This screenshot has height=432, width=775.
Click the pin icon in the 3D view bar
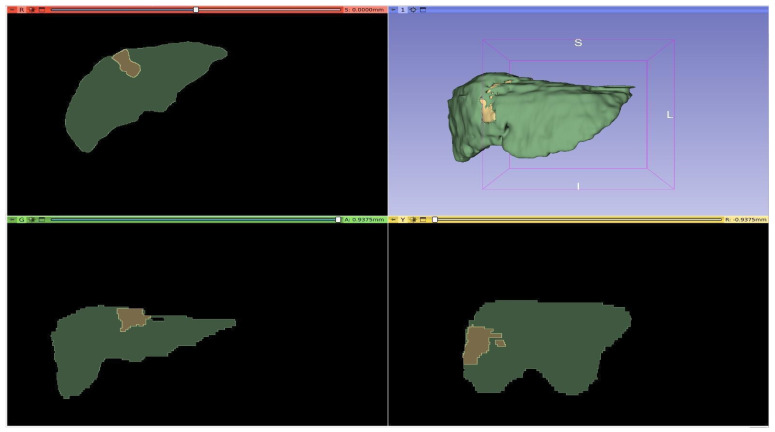point(393,9)
